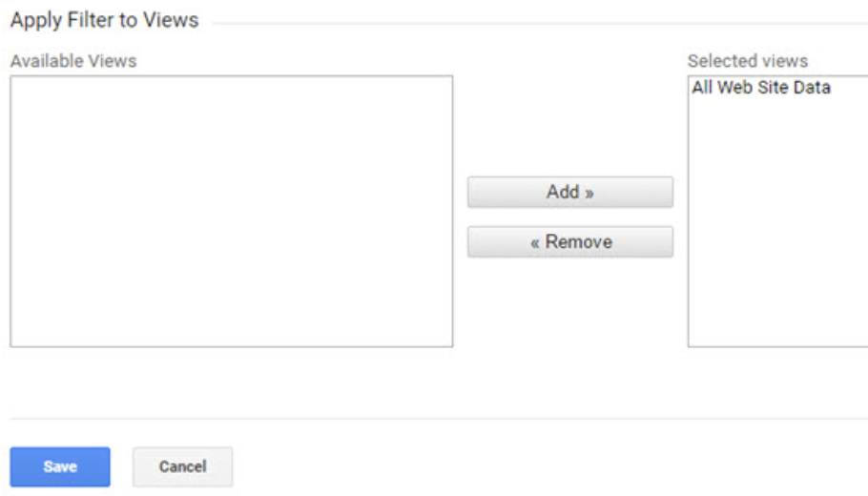This screenshot has width=868, height=496.
Task: Cancel the filter changes
Action: (x=183, y=466)
